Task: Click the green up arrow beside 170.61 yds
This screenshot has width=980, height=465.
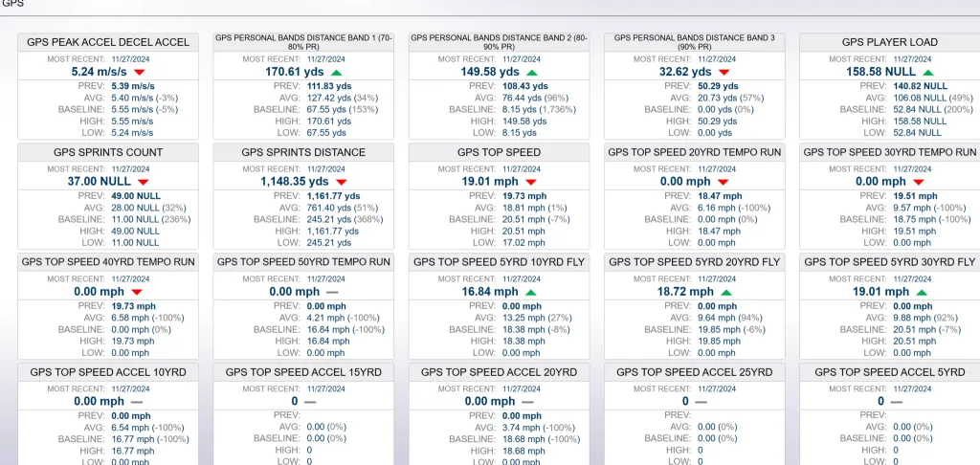Action: (x=336, y=73)
